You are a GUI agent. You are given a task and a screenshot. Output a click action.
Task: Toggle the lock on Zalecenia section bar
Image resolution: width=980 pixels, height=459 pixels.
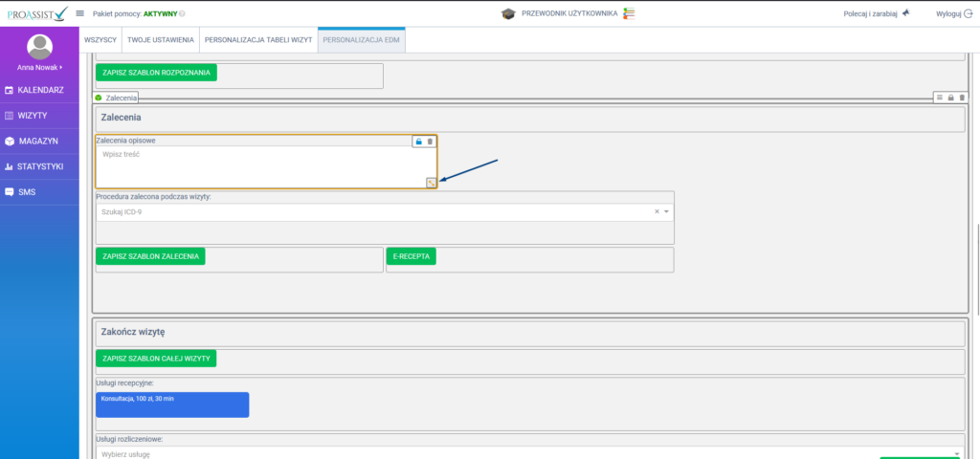click(x=950, y=98)
